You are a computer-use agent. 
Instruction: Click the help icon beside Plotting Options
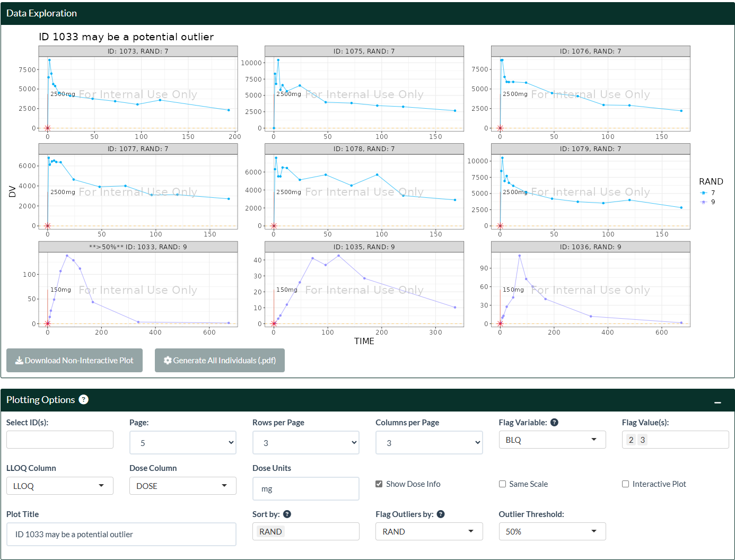84,400
